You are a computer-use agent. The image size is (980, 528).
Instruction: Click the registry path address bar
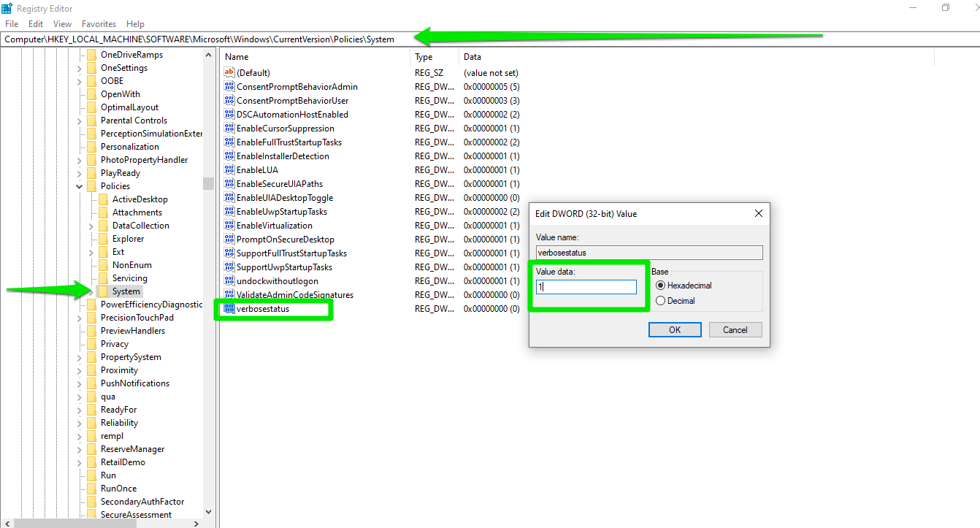(490, 39)
